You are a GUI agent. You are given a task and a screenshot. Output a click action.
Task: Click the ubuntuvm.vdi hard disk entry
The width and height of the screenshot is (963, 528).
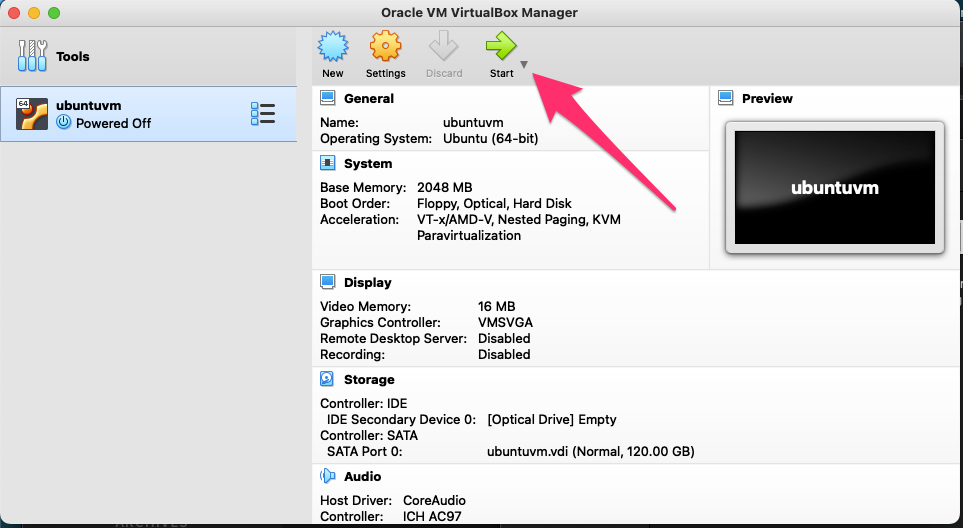pyautogui.click(x=590, y=451)
